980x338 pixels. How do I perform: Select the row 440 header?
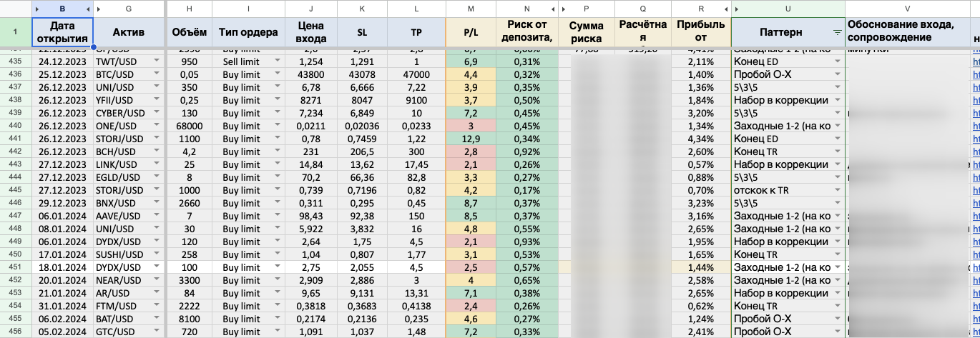tap(14, 126)
